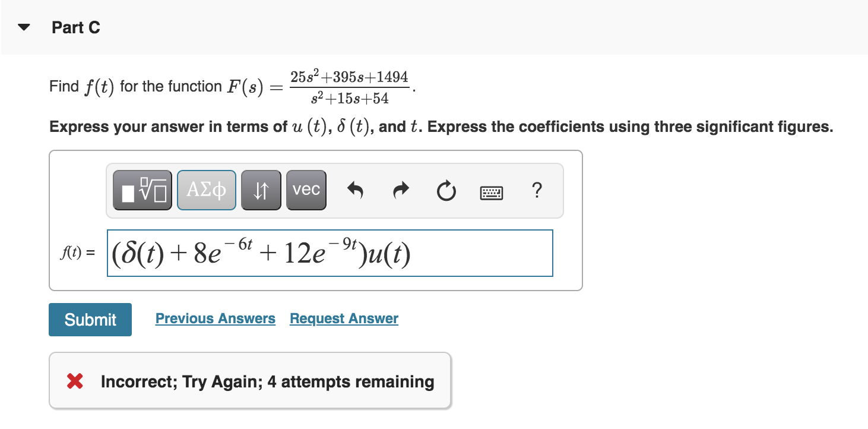
Task: Reset the equation input
Action: tap(446, 190)
